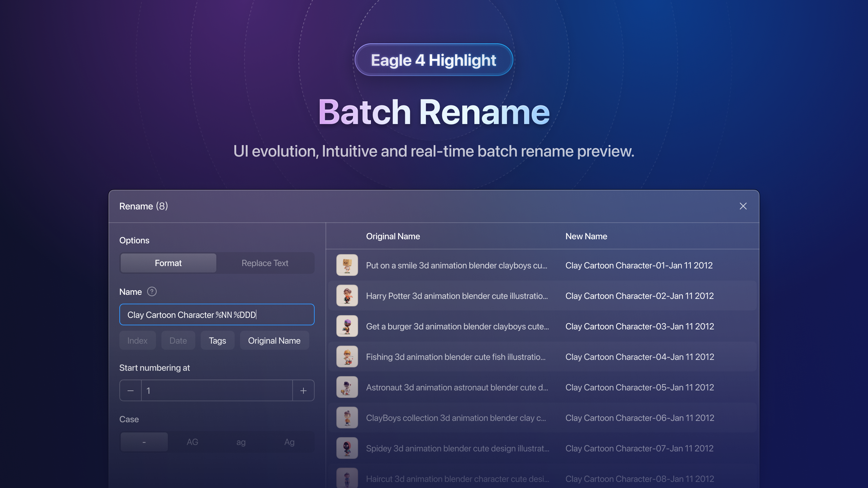Click the name format input field
Screen dimensions: 868x488
[x=217, y=314]
